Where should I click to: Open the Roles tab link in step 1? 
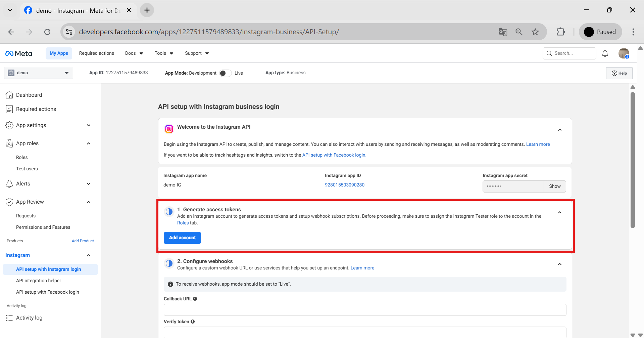pos(183,223)
